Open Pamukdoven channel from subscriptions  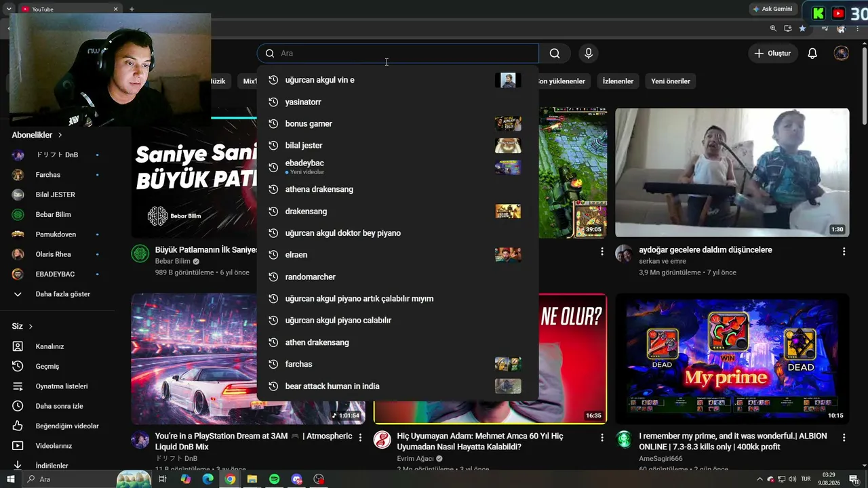57,235
